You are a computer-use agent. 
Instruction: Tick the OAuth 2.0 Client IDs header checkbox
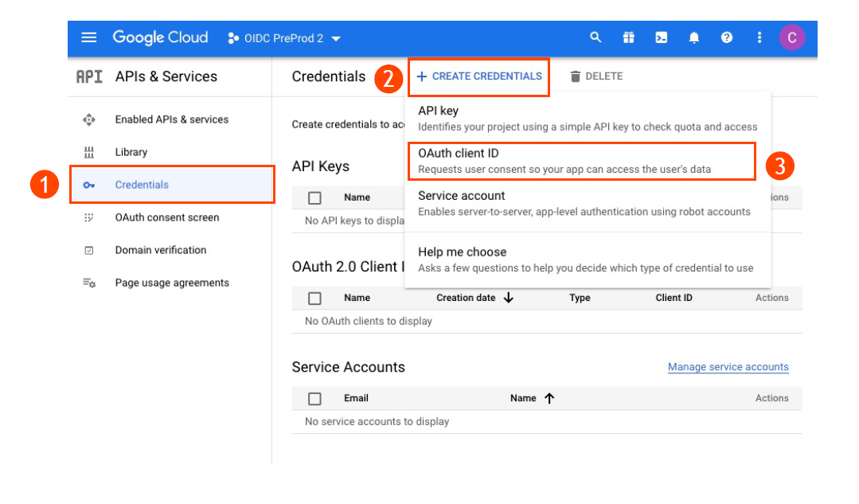point(314,298)
